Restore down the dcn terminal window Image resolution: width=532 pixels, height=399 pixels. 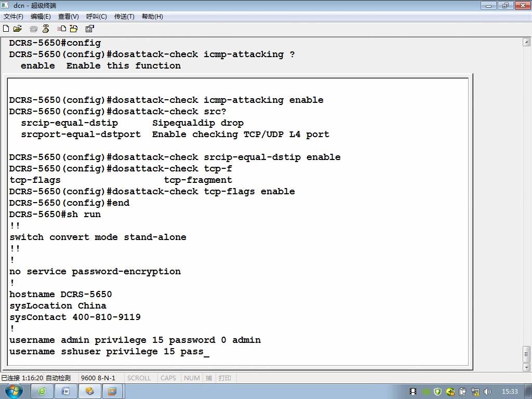tap(506, 5)
